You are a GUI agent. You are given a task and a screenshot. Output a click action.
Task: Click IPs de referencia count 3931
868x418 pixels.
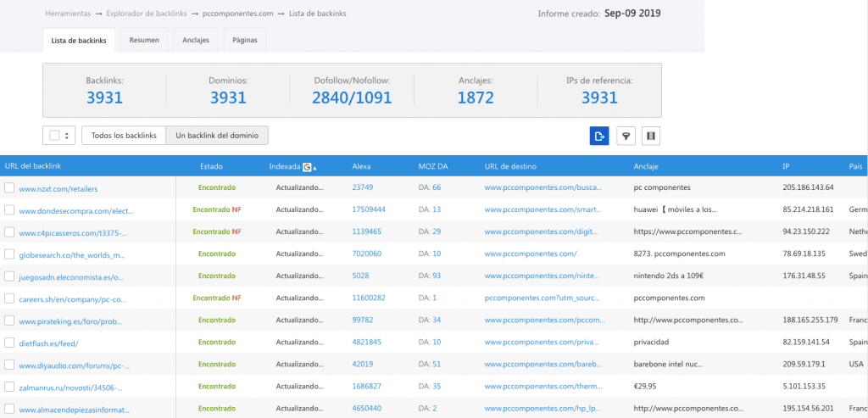[599, 98]
